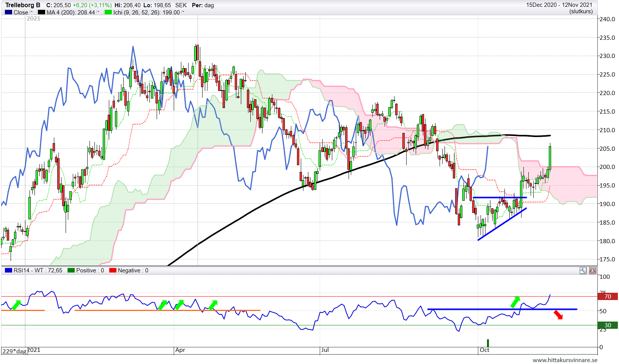
Task: Select the red 70 overbought level marker
Action: tap(608, 297)
